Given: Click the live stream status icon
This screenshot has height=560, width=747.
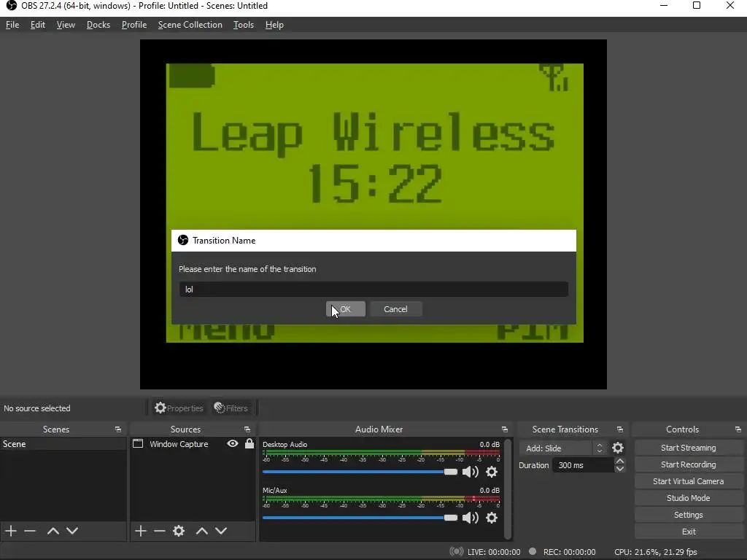Looking at the screenshot, I should pyautogui.click(x=457, y=551).
